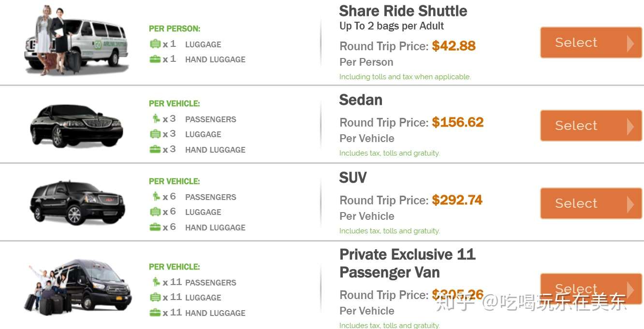This screenshot has height=329, width=644.
Task: Click the Share Ride Shuttle hand luggage icon
Action: (155, 59)
